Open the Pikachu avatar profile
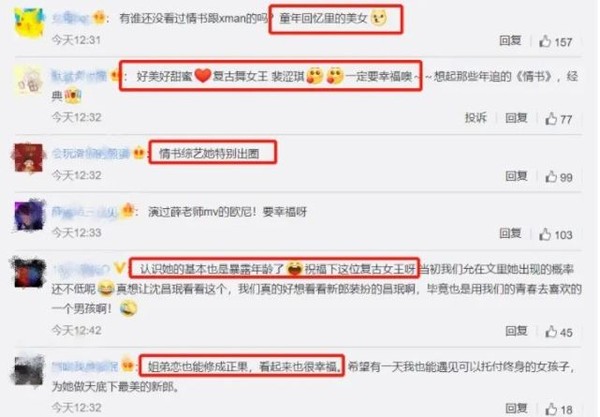This screenshot has height=417, width=600. pos(28,23)
